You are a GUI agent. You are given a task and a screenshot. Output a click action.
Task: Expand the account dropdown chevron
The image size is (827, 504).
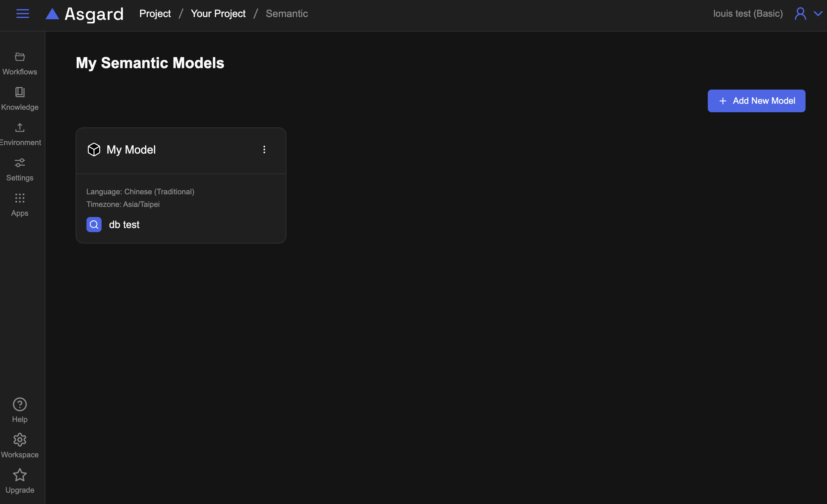818,14
